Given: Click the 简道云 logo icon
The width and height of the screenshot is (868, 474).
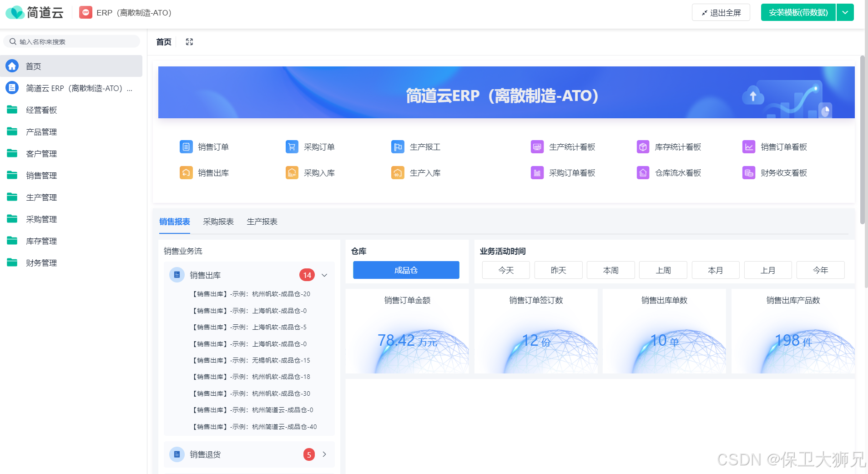Looking at the screenshot, I should click(15, 13).
